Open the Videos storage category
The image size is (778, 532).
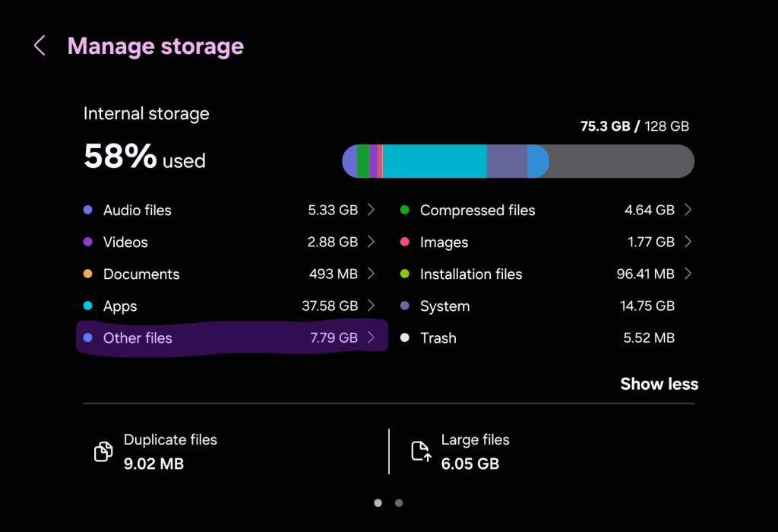point(125,242)
